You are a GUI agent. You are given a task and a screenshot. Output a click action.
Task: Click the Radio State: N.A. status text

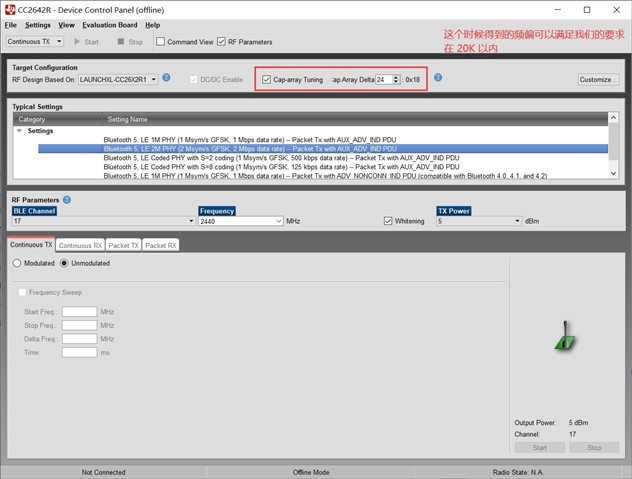518,472
